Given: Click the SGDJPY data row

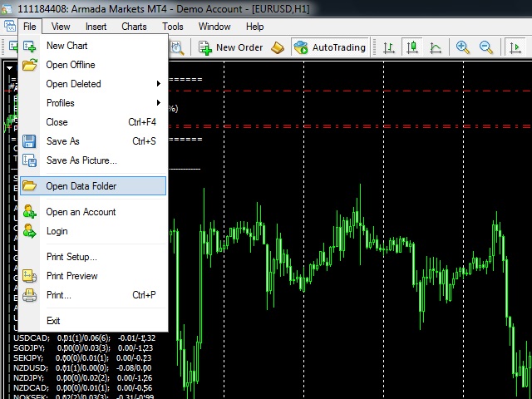Looking at the screenshot, I should tap(83, 347).
